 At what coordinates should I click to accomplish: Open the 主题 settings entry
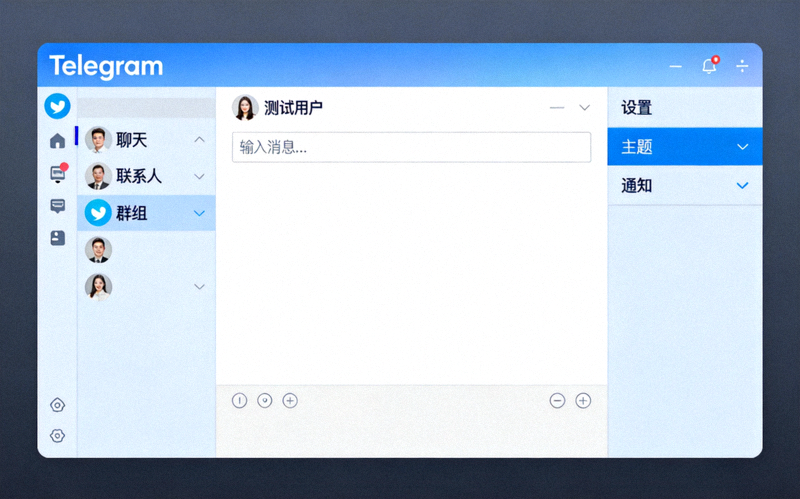(685, 147)
